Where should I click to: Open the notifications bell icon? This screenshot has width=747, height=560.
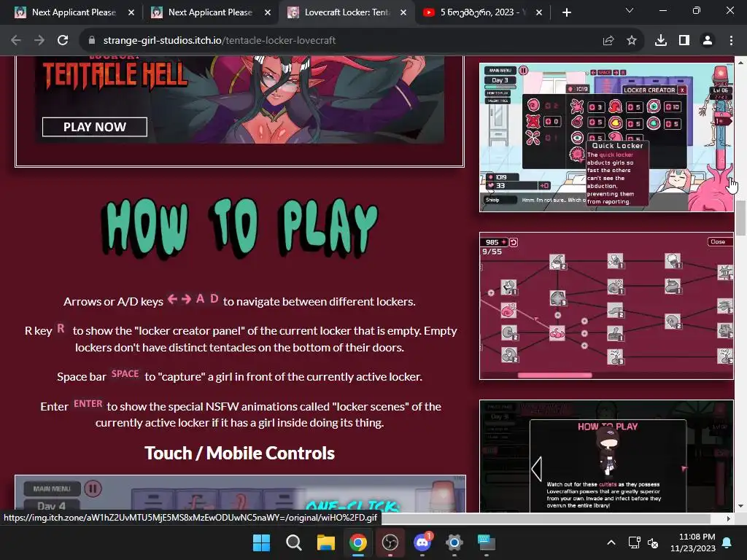[x=727, y=542]
